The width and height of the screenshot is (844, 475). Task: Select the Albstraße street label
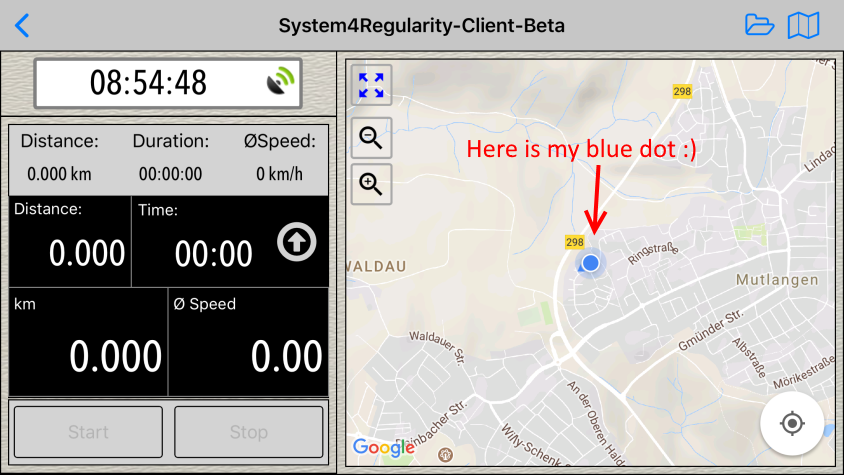coord(749,358)
